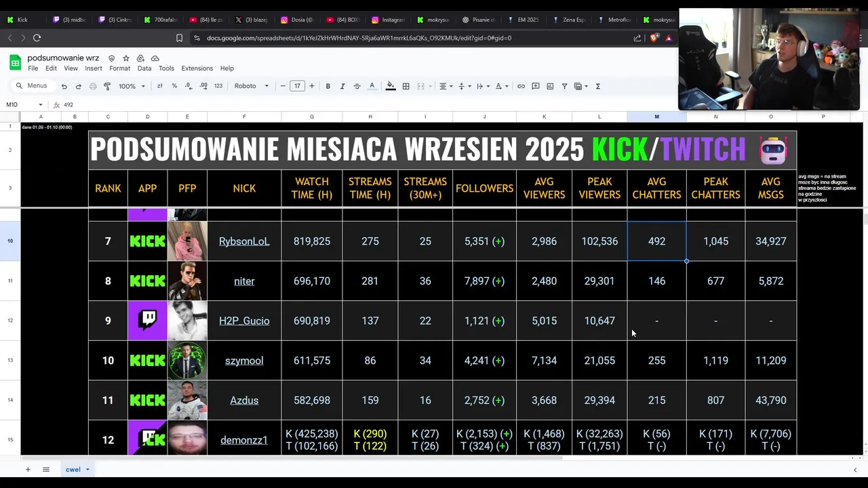
Task: Toggle strikethrough formatting
Action: [357, 86]
